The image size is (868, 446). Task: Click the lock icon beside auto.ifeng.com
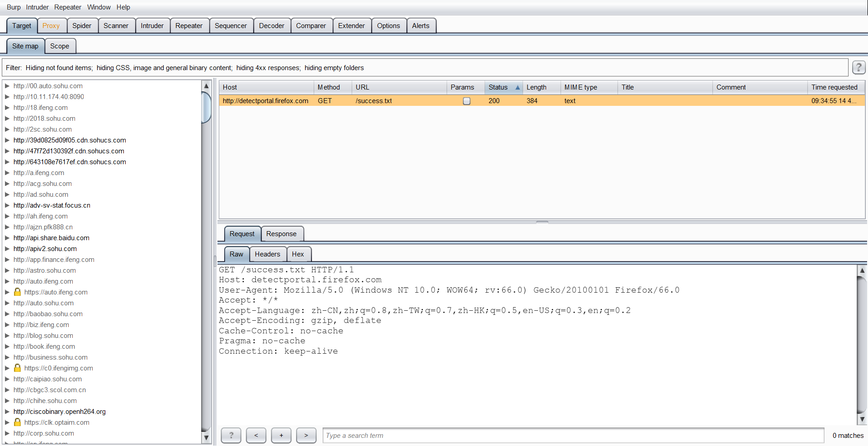pos(18,292)
